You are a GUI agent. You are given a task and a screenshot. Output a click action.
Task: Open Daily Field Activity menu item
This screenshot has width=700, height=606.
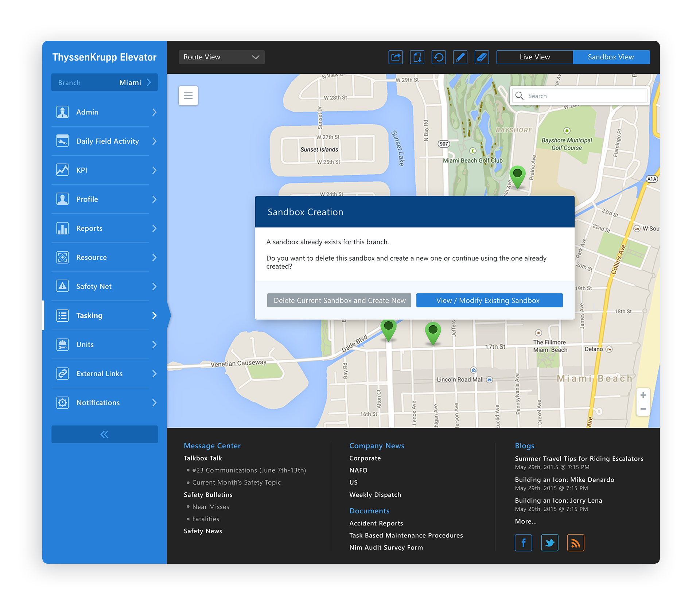point(105,141)
